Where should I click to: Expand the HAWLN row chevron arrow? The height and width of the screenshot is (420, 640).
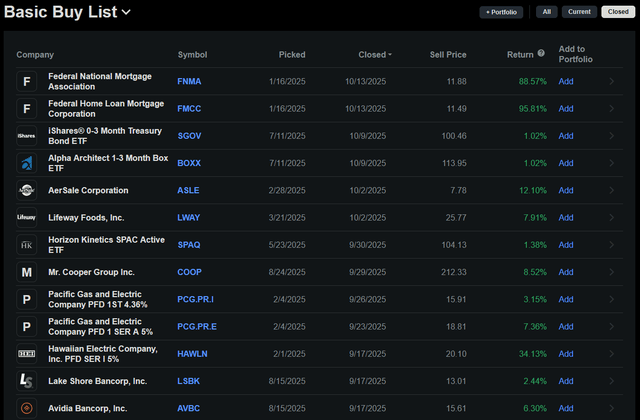(612, 353)
